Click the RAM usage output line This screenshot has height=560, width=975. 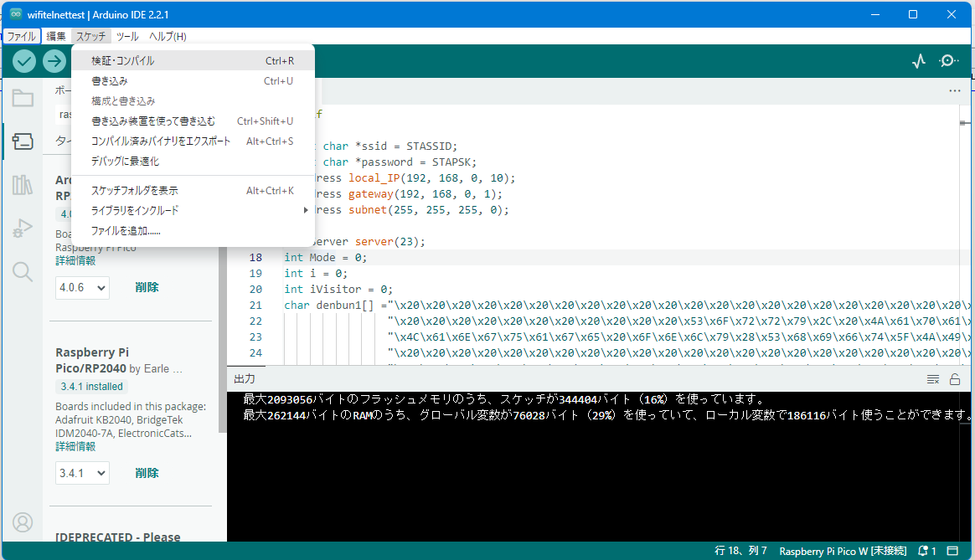pos(607,415)
